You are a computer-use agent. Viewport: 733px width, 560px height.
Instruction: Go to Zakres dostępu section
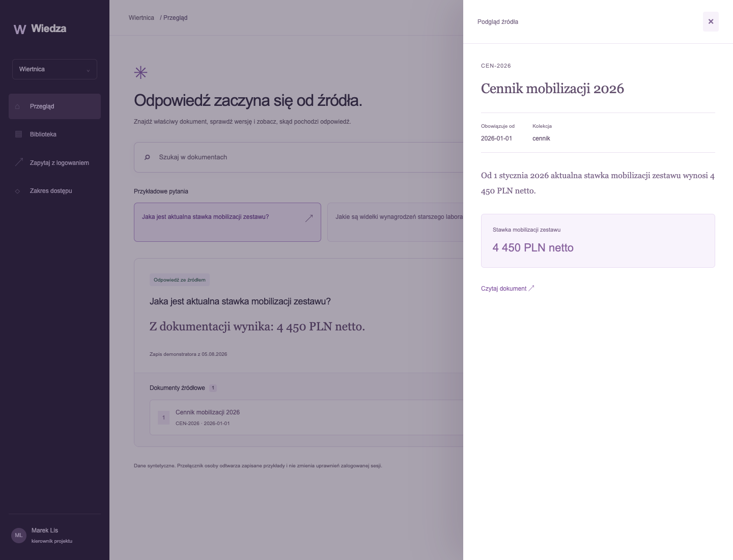click(54, 191)
